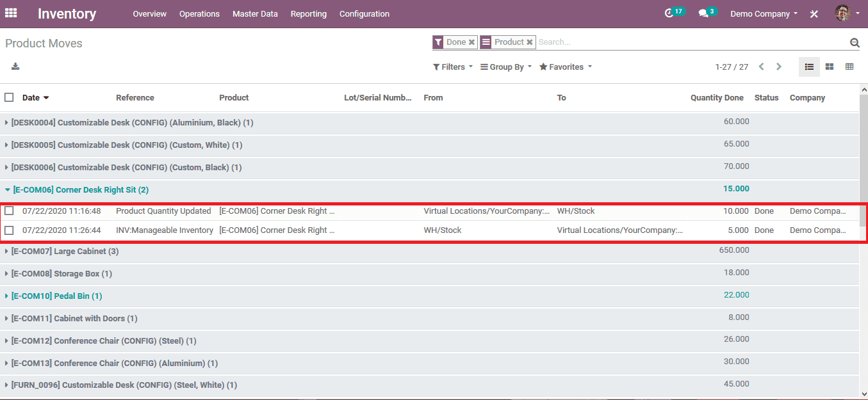Open the Favorites dropdown
The width and height of the screenshot is (868, 400).
[x=566, y=67]
